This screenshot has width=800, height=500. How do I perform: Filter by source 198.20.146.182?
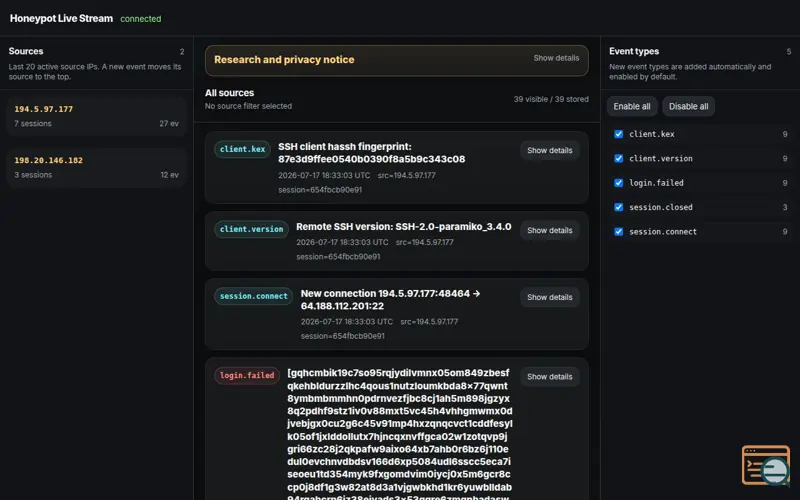pos(96,167)
